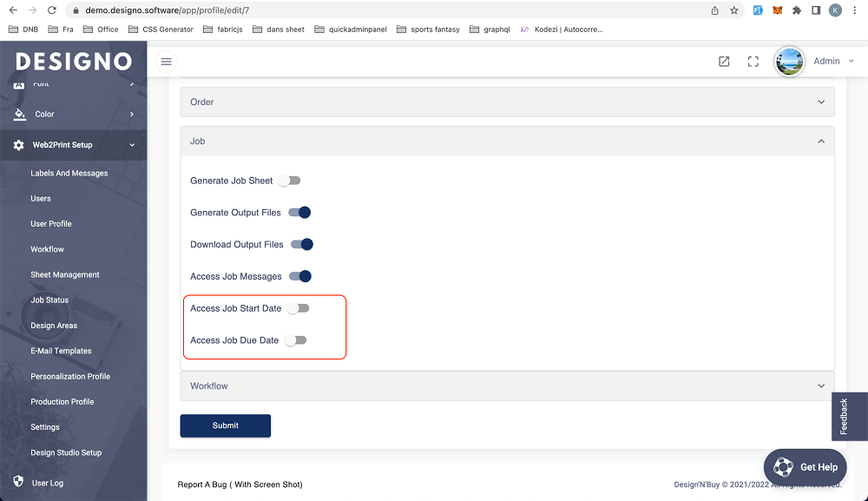
Task: Click the Get Help button
Action: click(805, 466)
